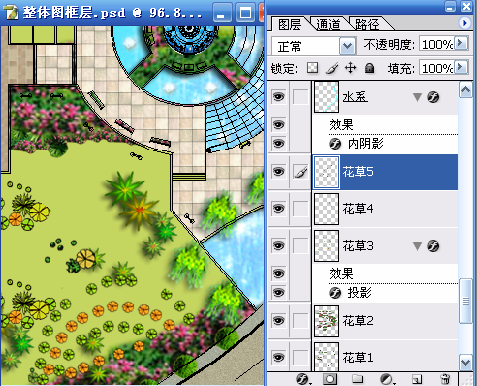Open the 不透明度 slider arrow
This screenshot has width=477, height=386.
pyautogui.click(x=461, y=43)
